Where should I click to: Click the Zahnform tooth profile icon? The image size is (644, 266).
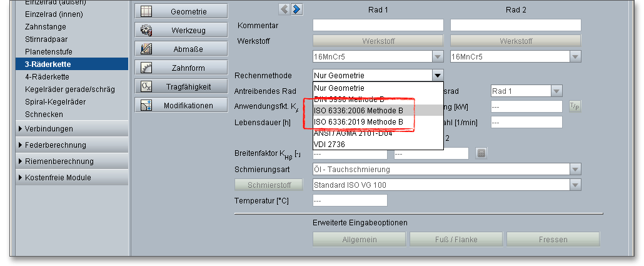click(x=146, y=68)
